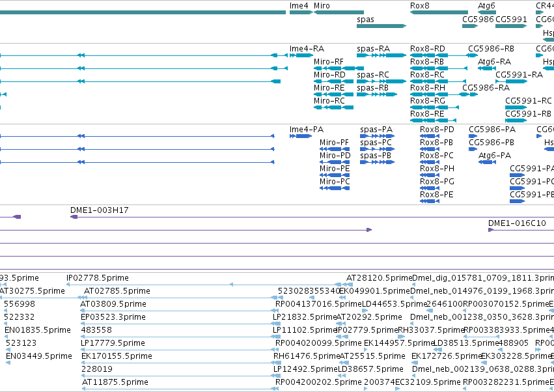Open the AT03809.5prime EST label

click(x=113, y=304)
